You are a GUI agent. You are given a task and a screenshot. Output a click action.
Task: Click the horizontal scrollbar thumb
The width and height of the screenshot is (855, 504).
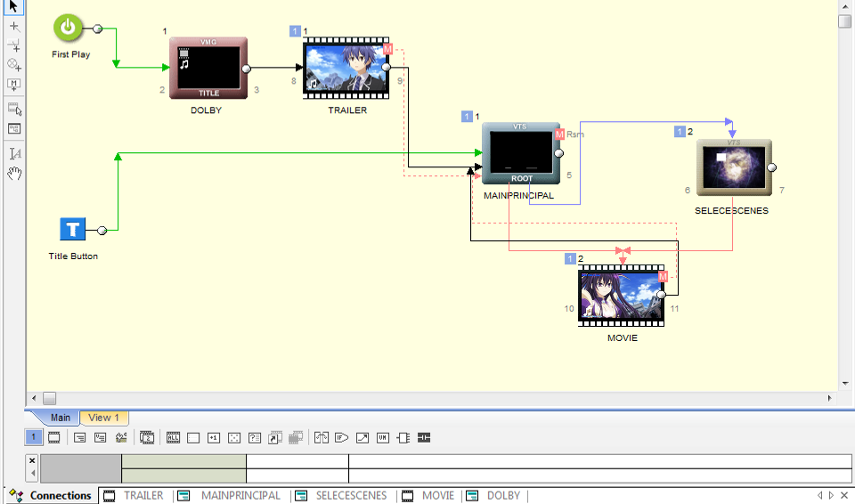(x=49, y=398)
